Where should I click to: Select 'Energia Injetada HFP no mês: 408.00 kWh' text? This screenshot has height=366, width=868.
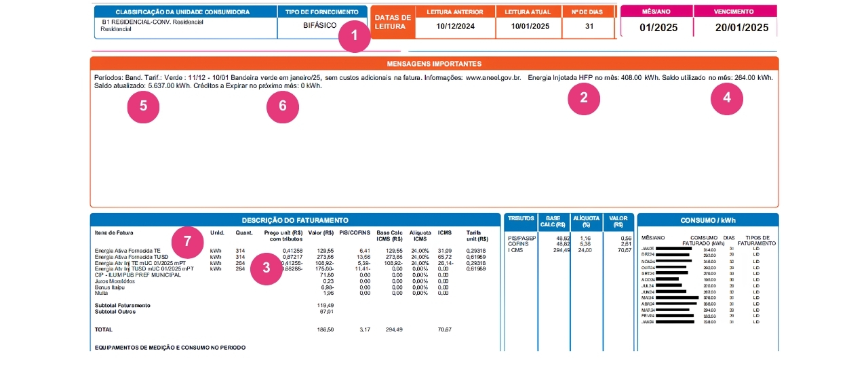coord(594,78)
